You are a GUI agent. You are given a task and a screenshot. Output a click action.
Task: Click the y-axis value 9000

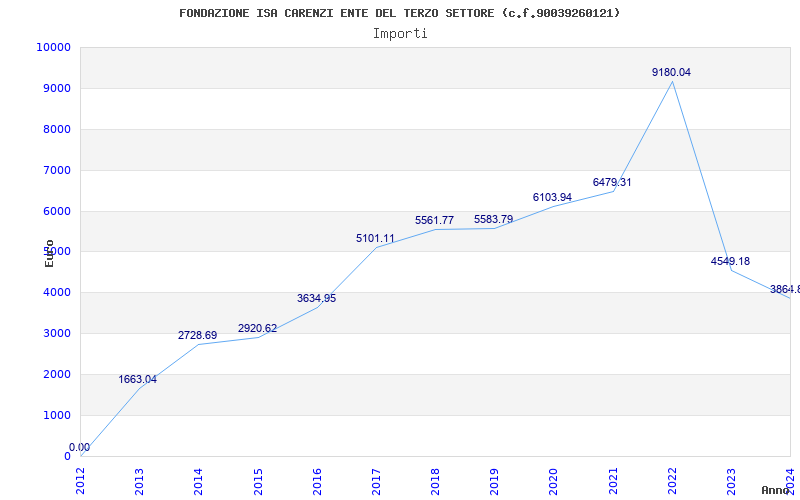click(57, 88)
